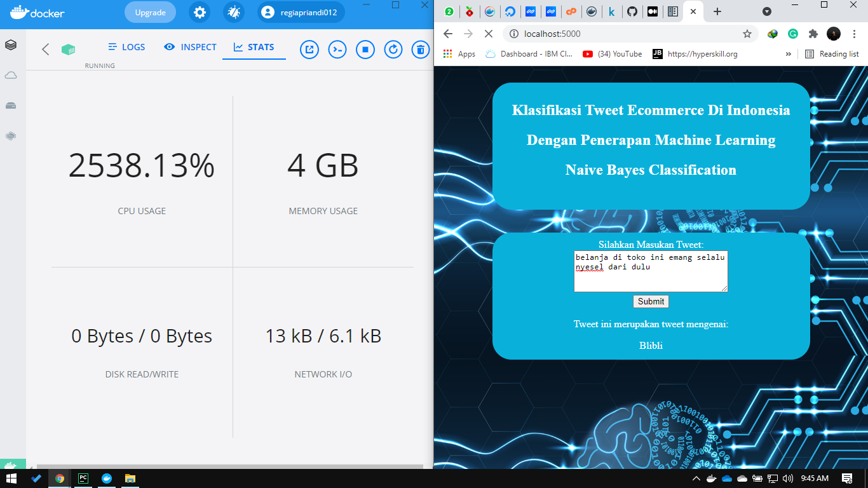Open the Windows Start menu
868x488 pixels.
11,478
